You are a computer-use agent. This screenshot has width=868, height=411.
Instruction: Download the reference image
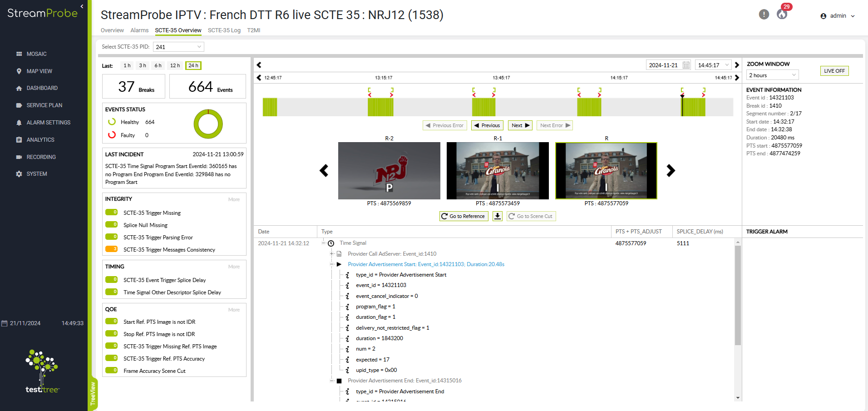(498, 216)
